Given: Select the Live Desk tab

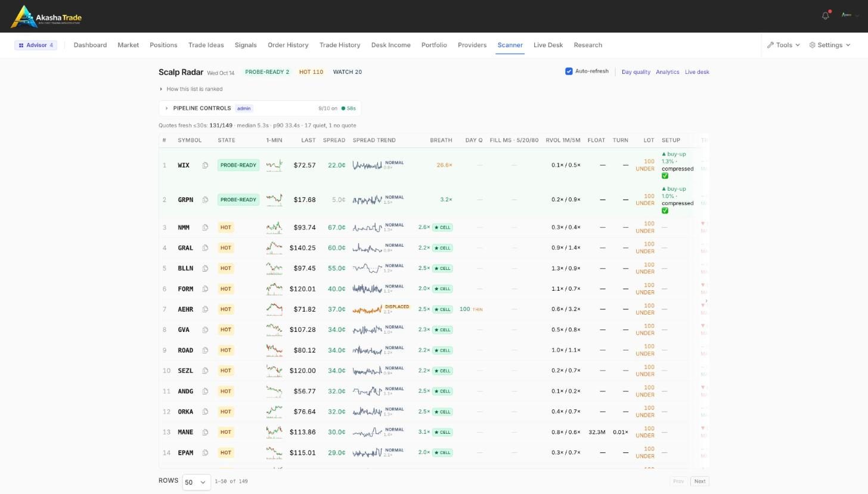Looking at the screenshot, I should [x=548, y=45].
